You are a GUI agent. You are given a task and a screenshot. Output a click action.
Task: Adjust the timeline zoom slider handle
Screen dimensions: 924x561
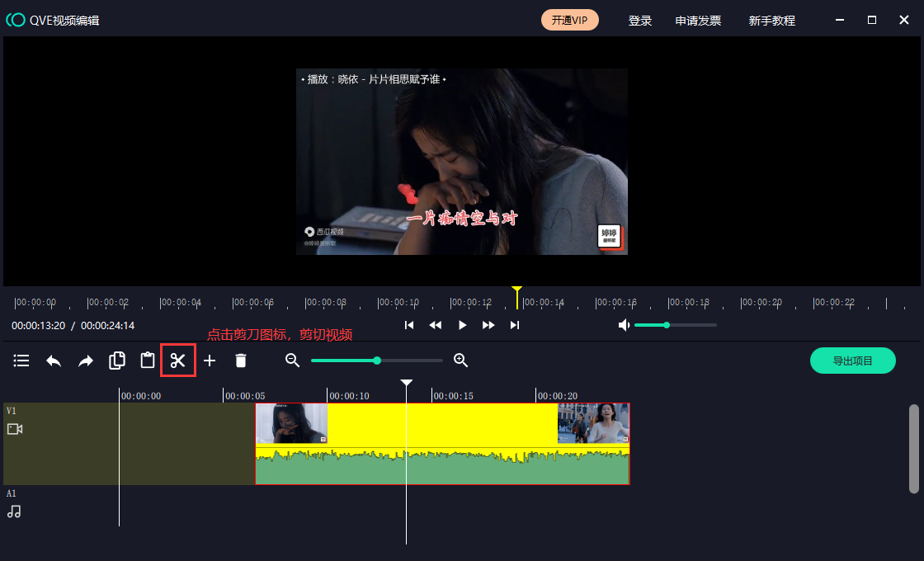click(x=377, y=361)
